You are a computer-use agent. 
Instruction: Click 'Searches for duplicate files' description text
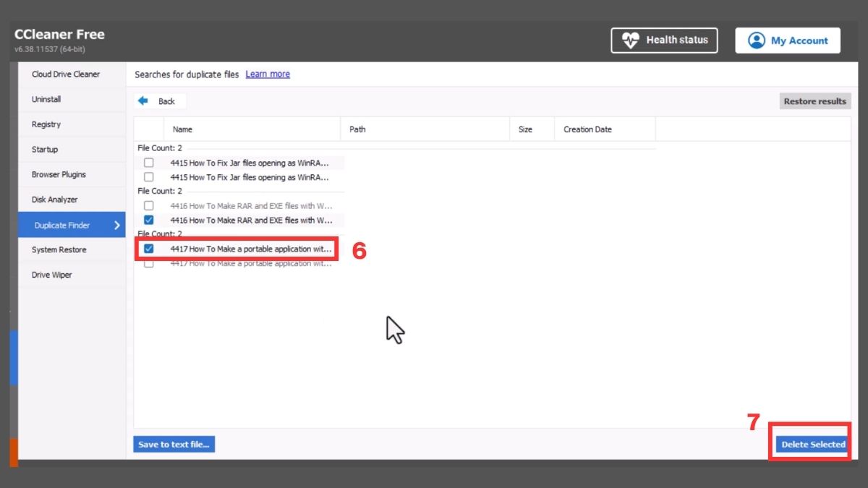187,74
